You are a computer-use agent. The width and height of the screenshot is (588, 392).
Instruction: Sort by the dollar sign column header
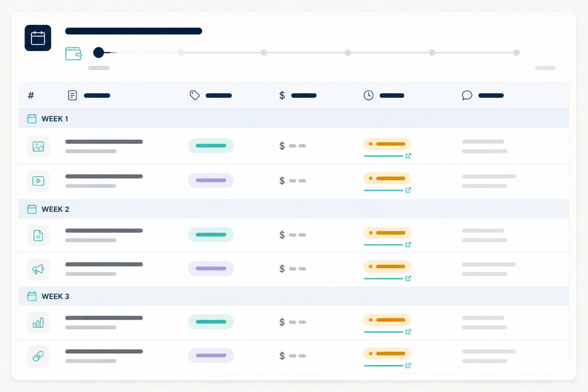pos(297,95)
